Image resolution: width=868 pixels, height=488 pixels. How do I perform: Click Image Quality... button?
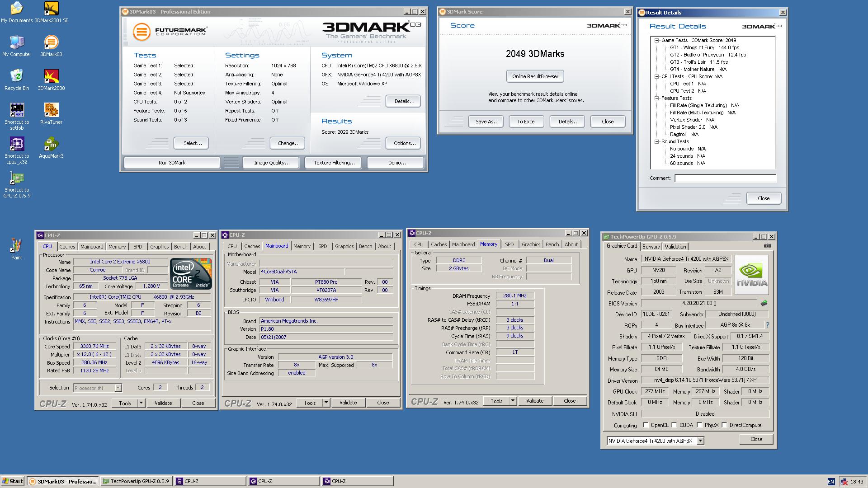pos(272,163)
